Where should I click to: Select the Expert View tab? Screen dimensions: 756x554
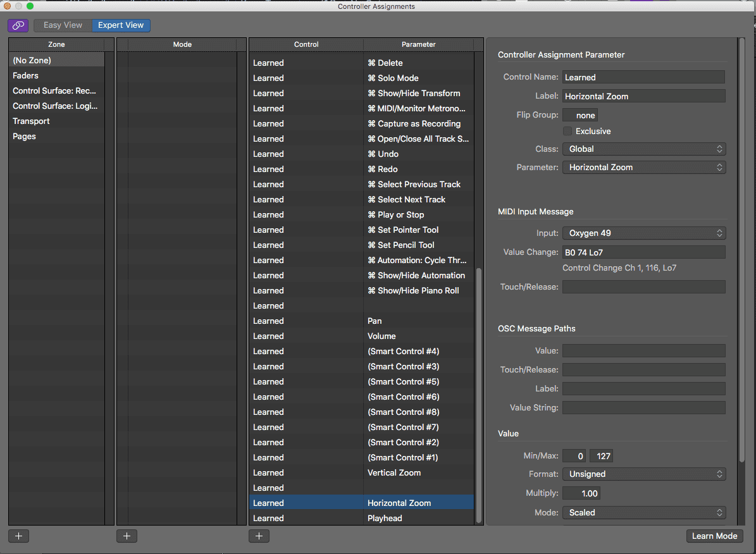(x=121, y=25)
